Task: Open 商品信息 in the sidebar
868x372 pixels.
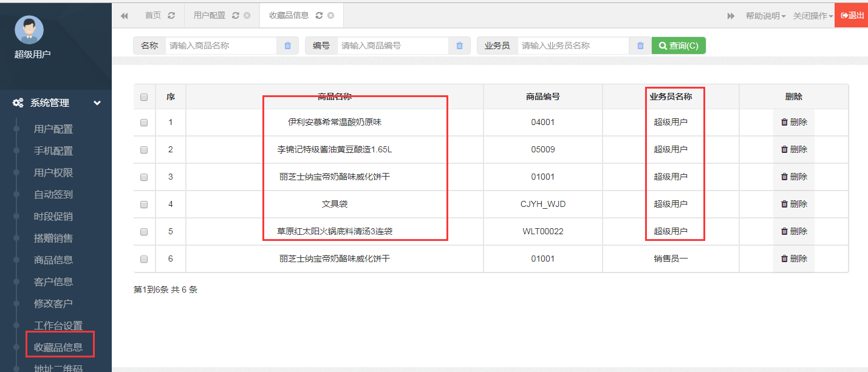Action: coord(53,260)
